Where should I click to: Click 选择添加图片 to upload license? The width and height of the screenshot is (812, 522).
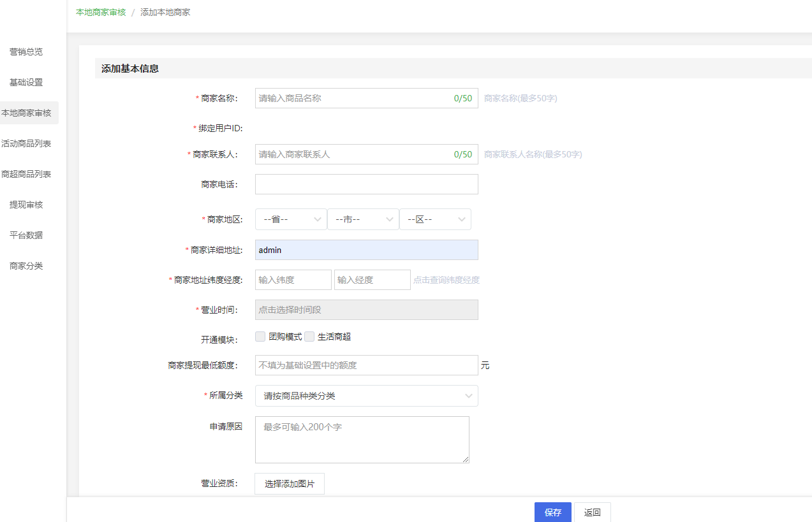coord(290,484)
